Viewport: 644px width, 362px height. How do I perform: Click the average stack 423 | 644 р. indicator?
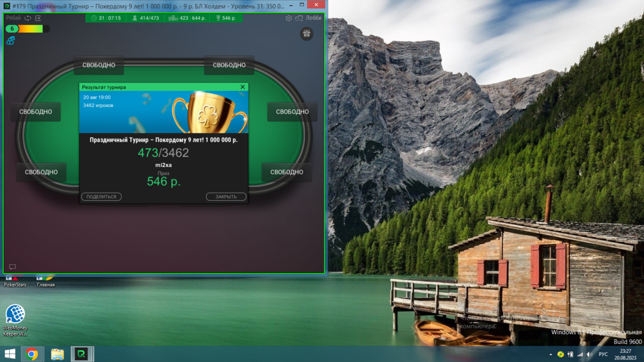(187, 18)
